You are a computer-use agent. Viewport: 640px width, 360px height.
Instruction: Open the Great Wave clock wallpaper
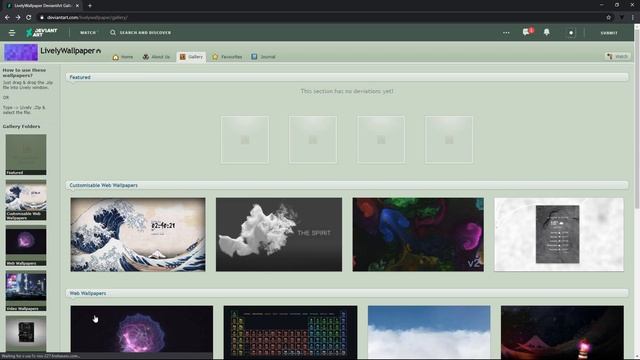138,235
